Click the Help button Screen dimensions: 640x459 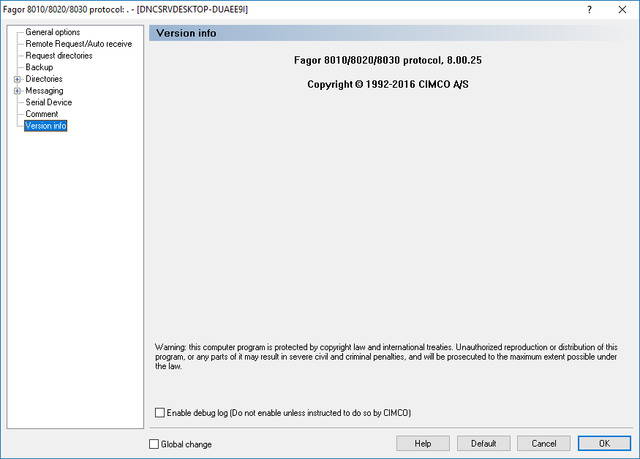423,443
